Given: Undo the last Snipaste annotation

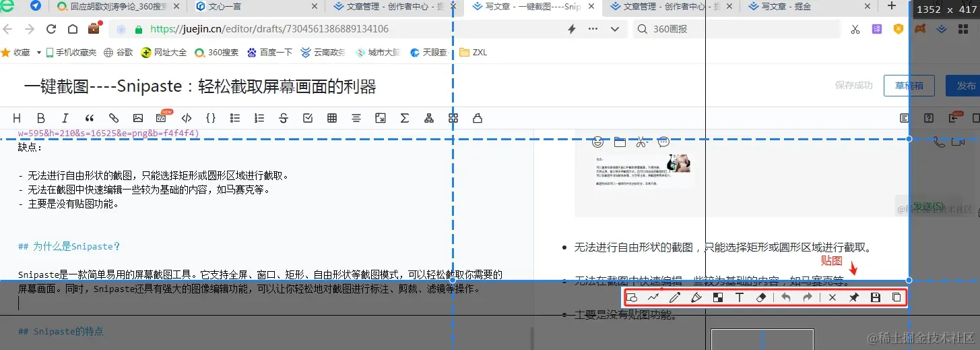Looking at the screenshot, I should click(x=785, y=297).
